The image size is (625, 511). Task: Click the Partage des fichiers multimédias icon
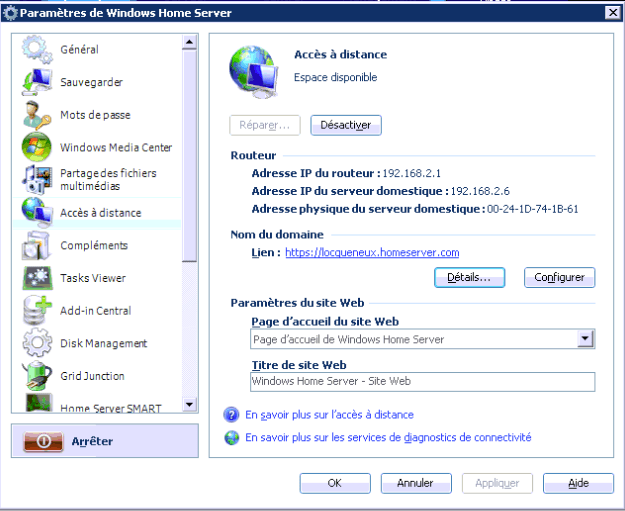(37, 179)
